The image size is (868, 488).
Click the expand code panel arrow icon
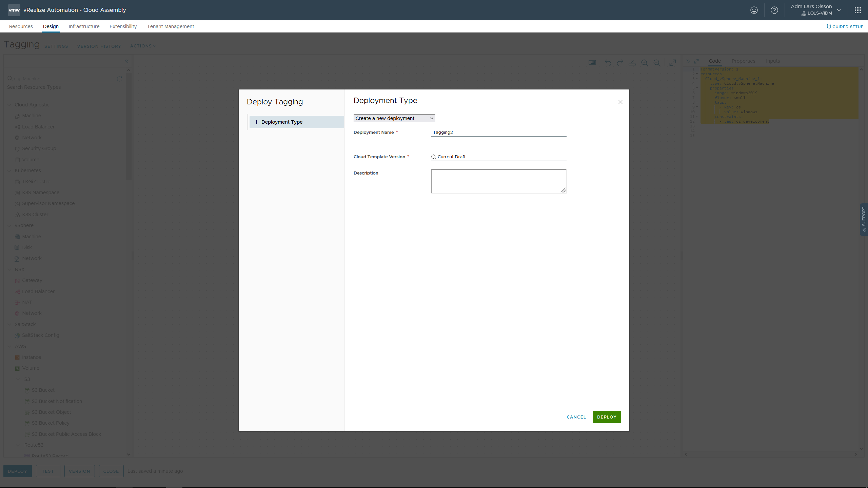tap(696, 61)
